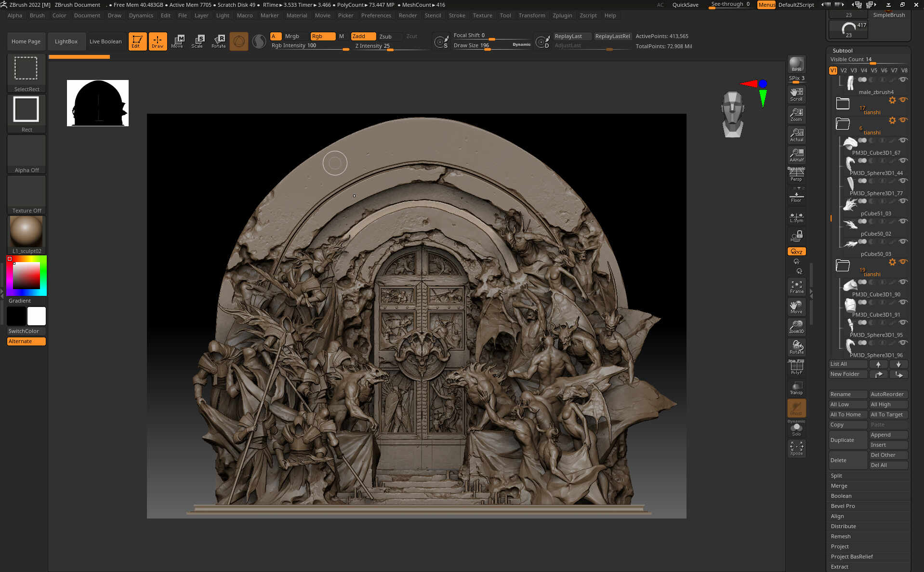Toggle visibility eye of PM3D_Cube3D1_67 subtool
This screenshot has height=572, width=924.
click(x=903, y=140)
